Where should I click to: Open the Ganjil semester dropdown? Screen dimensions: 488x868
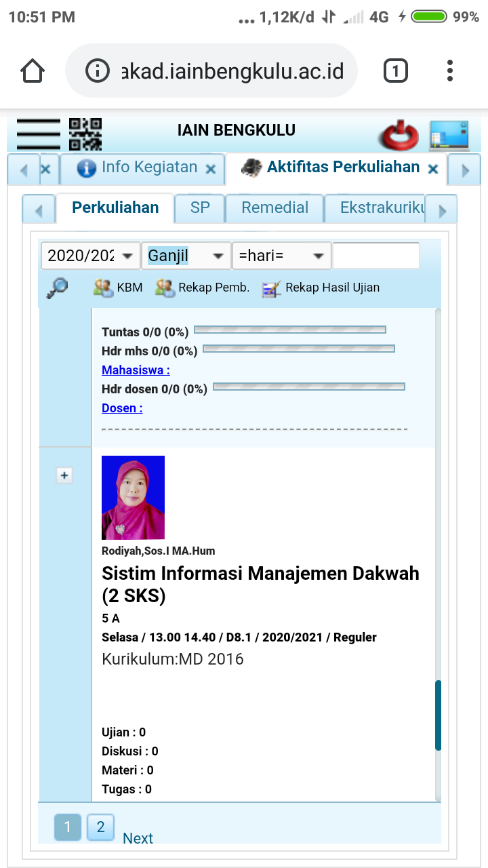click(186, 256)
